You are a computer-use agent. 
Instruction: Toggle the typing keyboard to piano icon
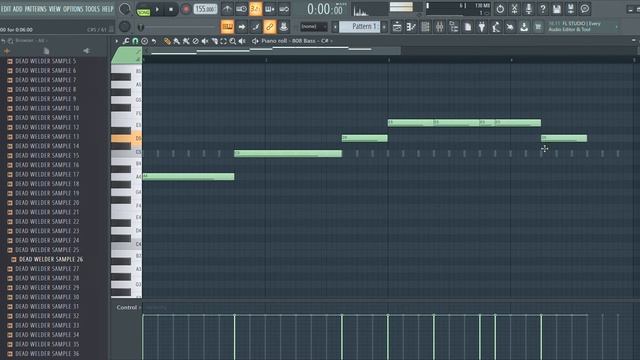pos(269,9)
